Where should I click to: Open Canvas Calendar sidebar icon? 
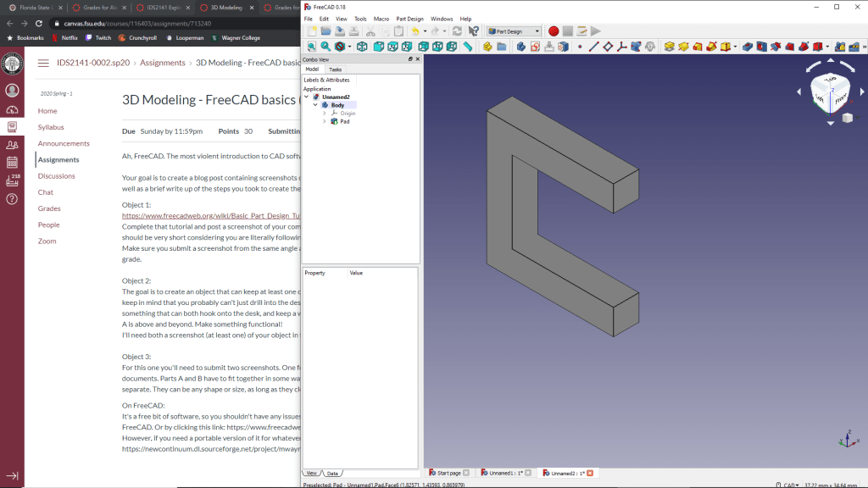(12, 162)
